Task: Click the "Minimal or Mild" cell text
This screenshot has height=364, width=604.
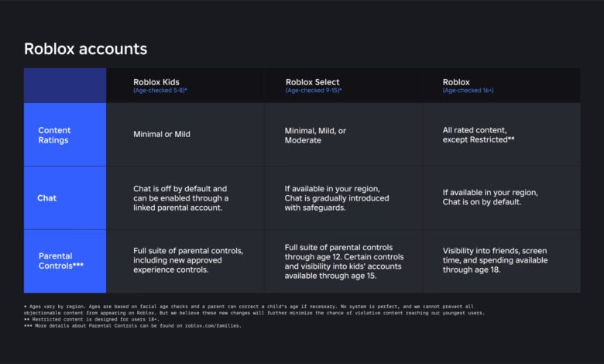Action: [x=161, y=134]
